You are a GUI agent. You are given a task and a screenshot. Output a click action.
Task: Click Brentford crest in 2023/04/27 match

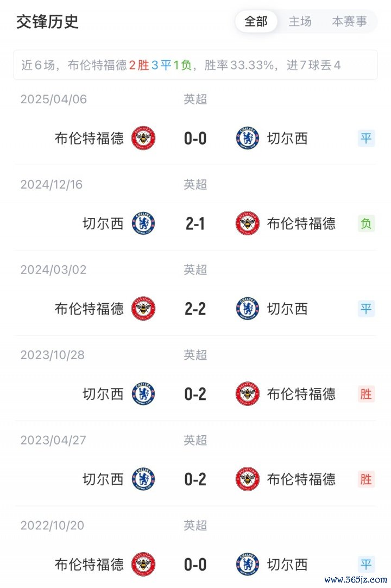(x=248, y=479)
